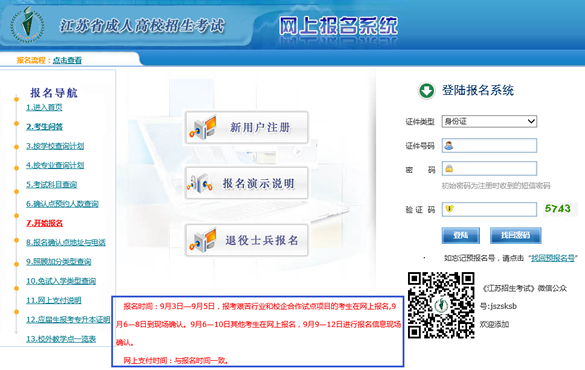Screen dimensions: 585x370
Task: Go to 1.进入首页 in navigation
Action: click(x=44, y=107)
